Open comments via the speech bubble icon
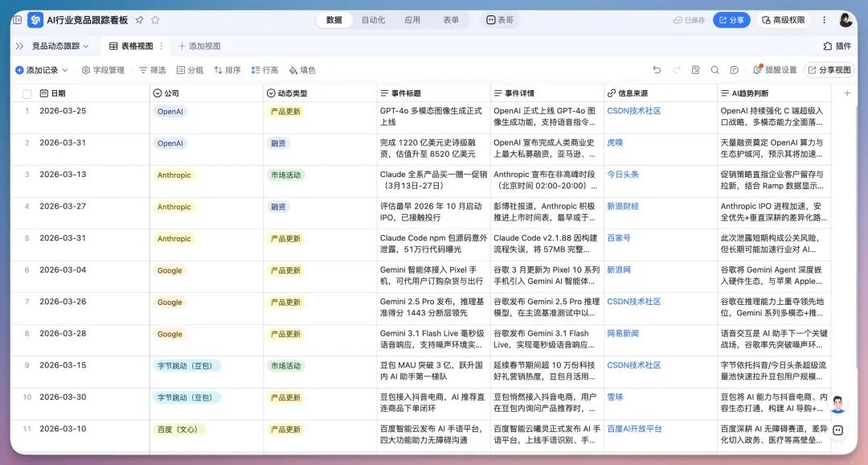 tap(734, 70)
